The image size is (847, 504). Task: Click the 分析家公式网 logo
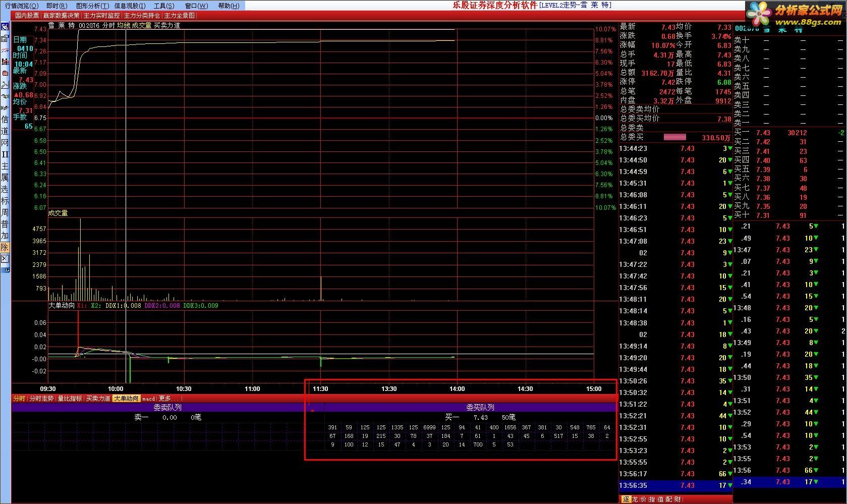pyautogui.click(x=795, y=14)
